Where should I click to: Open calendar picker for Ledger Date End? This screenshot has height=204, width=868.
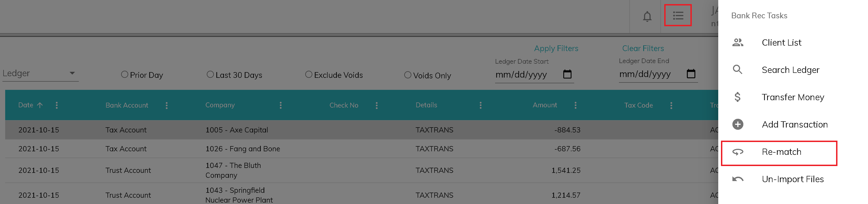691,73
